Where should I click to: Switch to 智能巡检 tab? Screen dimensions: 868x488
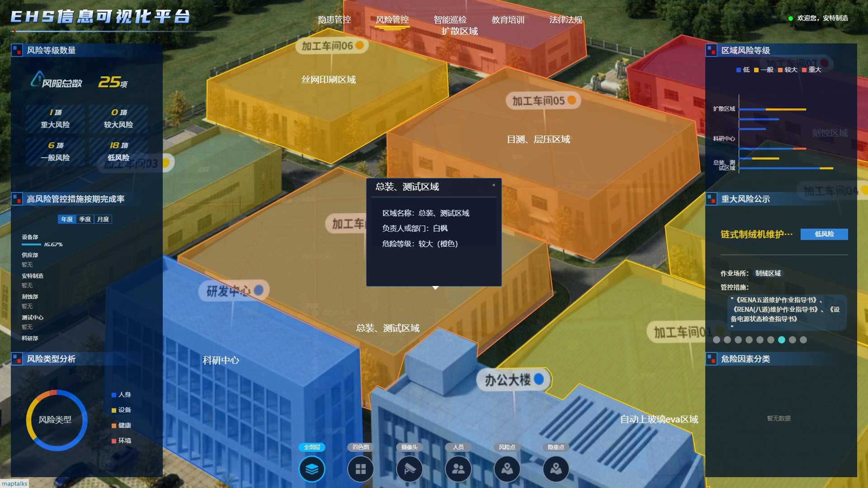click(x=450, y=20)
